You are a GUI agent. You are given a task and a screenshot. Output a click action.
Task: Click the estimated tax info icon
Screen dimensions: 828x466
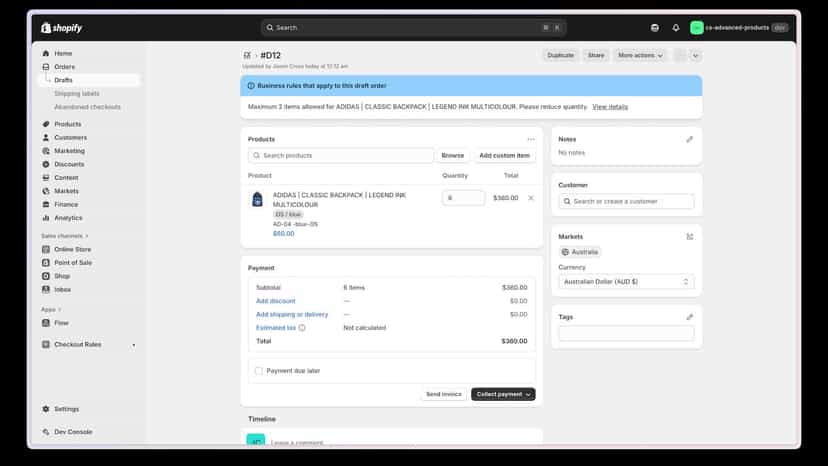302,328
